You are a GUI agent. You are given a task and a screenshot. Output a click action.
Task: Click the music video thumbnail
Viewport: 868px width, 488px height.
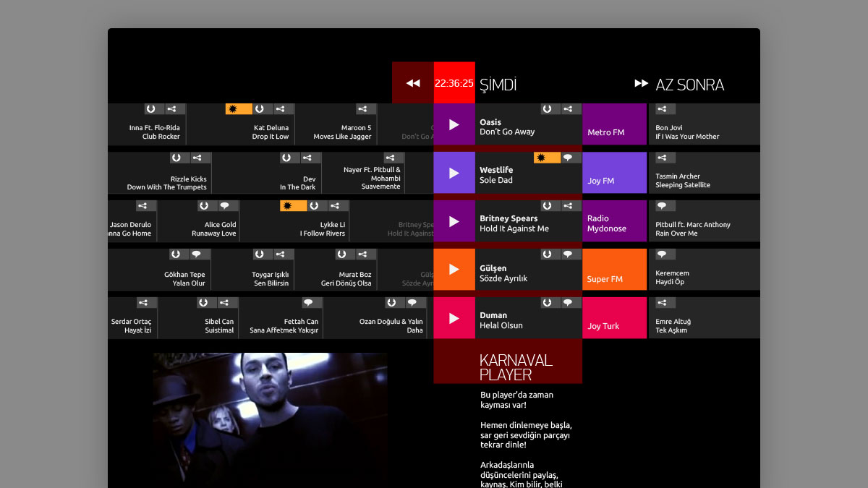pyautogui.click(x=270, y=420)
